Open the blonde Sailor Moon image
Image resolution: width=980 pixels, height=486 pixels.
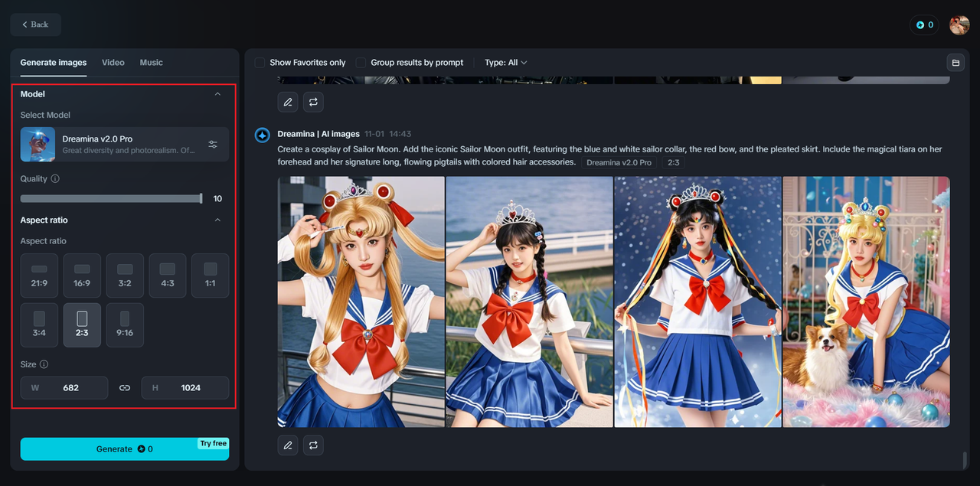pyautogui.click(x=361, y=302)
